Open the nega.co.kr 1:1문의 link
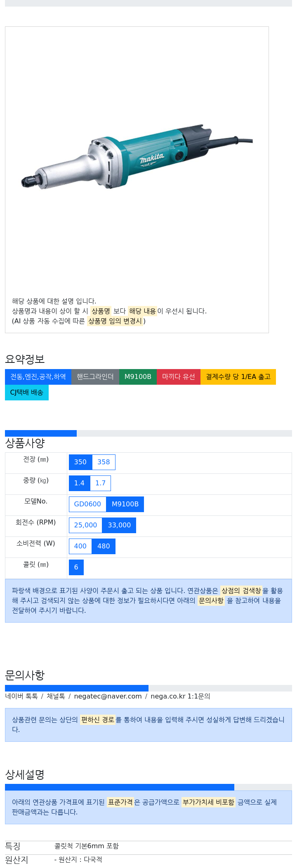 tap(180, 696)
